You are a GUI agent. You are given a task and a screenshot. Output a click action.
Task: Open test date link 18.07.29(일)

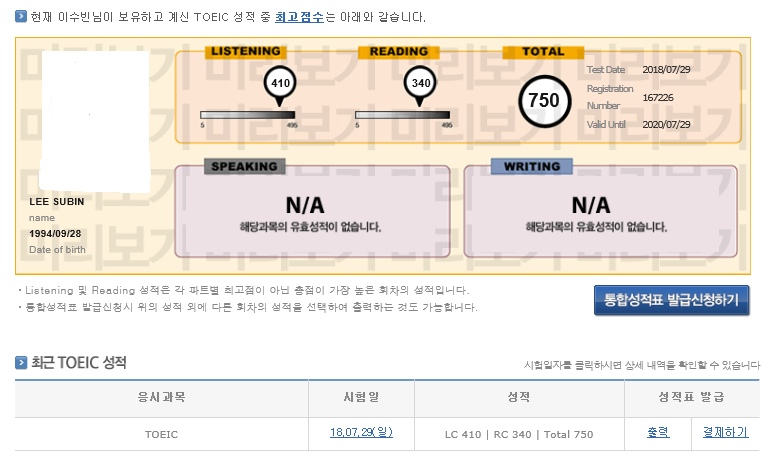[361, 433]
